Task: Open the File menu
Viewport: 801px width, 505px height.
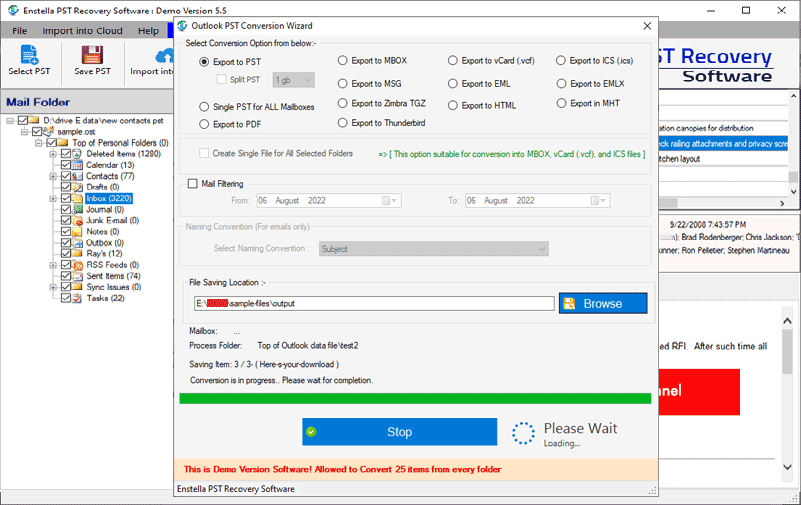Action: pos(19,31)
